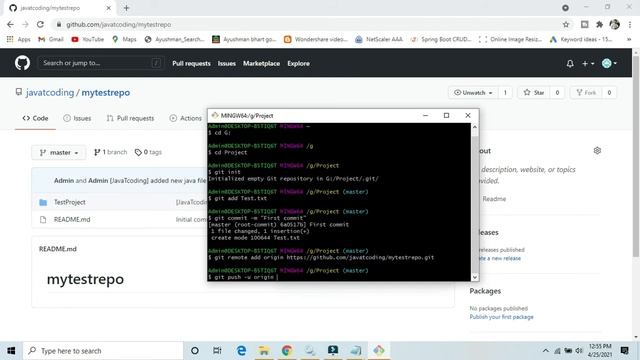
Task: Open File Explorer from the taskbar
Action: [x=264, y=351]
